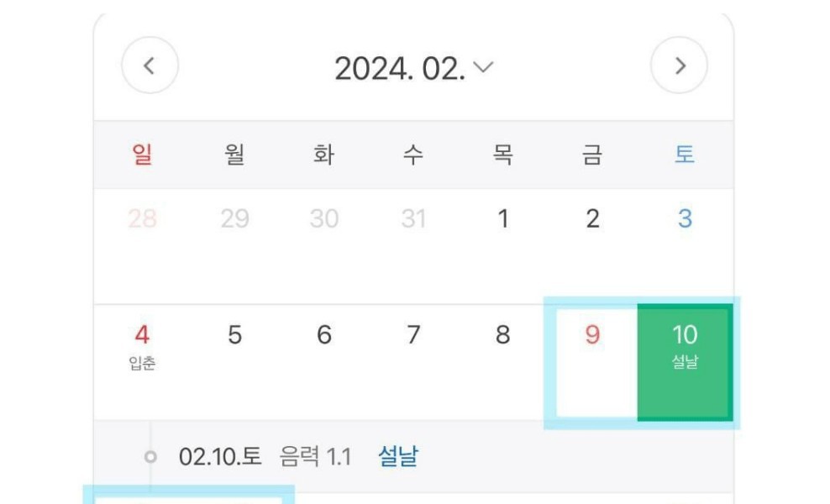Image resolution: width=830 pixels, height=504 pixels.
Task: Select February 4 입춘 date
Action: [x=143, y=344]
